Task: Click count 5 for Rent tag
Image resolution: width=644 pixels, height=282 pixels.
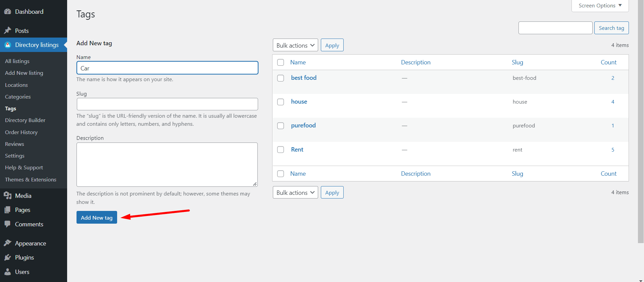Action: pyautogui.click(x=613, y=150)
